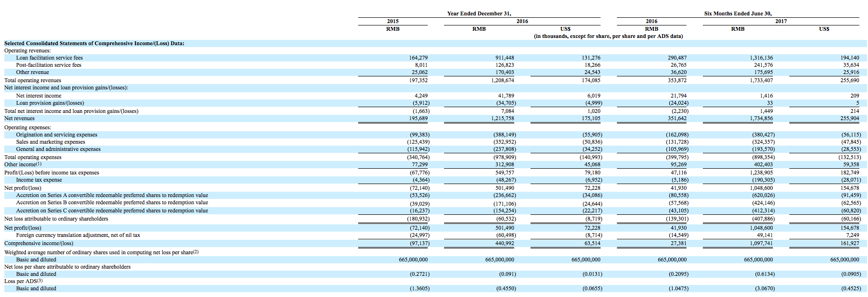The width and height of the screenshot is (868, 297).
Task: Select the '2015' year column heading
Action: click(393, 21)
